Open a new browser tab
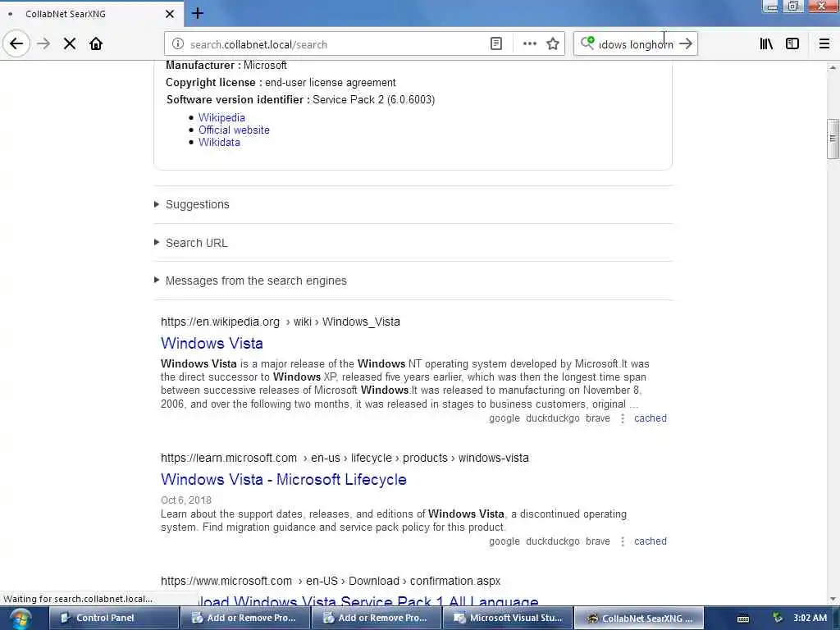 (197, 13)
